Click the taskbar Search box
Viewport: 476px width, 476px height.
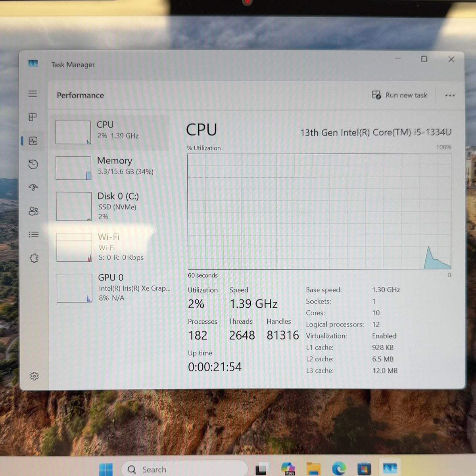184,469
